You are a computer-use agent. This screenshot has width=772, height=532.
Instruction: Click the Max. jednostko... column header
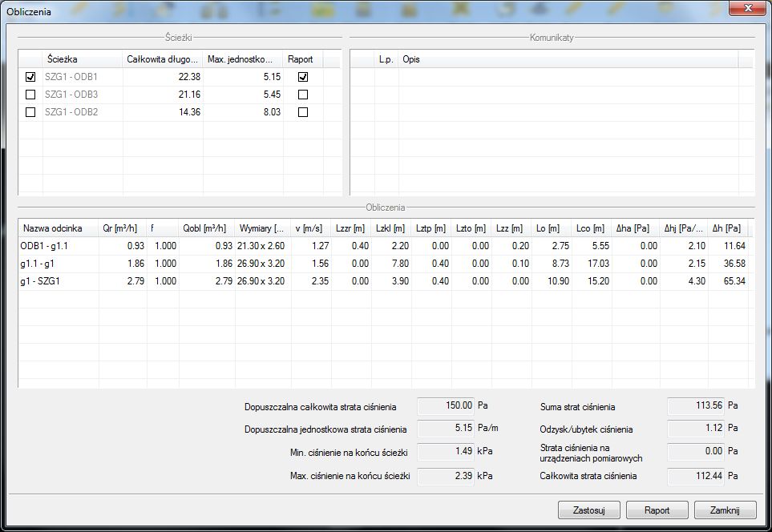click(x=243, y=59)
